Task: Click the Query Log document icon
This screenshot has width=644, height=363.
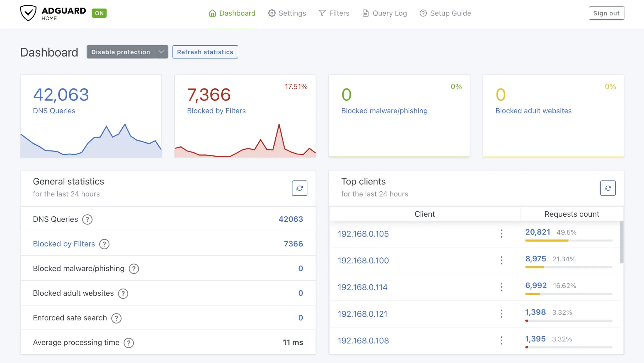Action: tap(365, 13)
